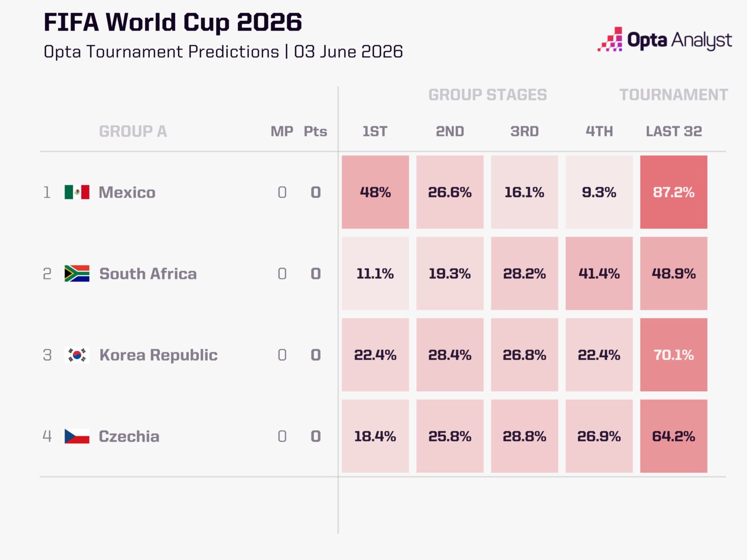The image size is (747, 560).
Task: Click the South Africa flag icon
Action: coord(77,274)
